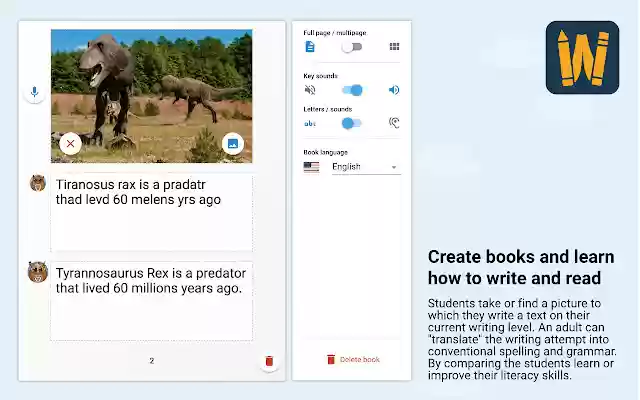Click the blue speaker volume icon
Viewport: 640px width, 400px height.
(394, 90)
